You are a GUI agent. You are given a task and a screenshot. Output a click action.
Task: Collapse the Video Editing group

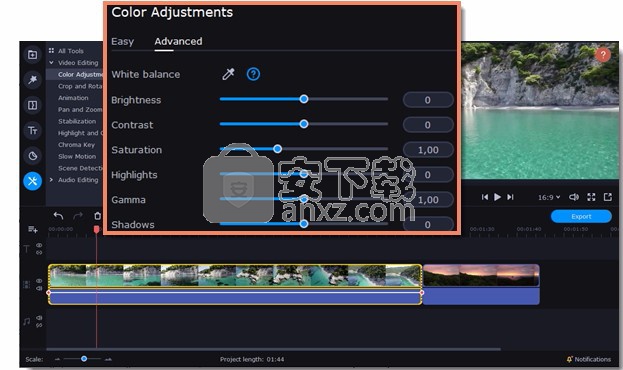pos(51,63)
